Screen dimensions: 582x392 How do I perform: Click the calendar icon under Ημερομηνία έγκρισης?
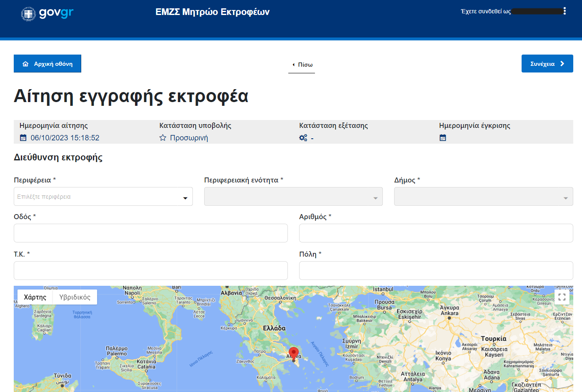pos(443,138)
